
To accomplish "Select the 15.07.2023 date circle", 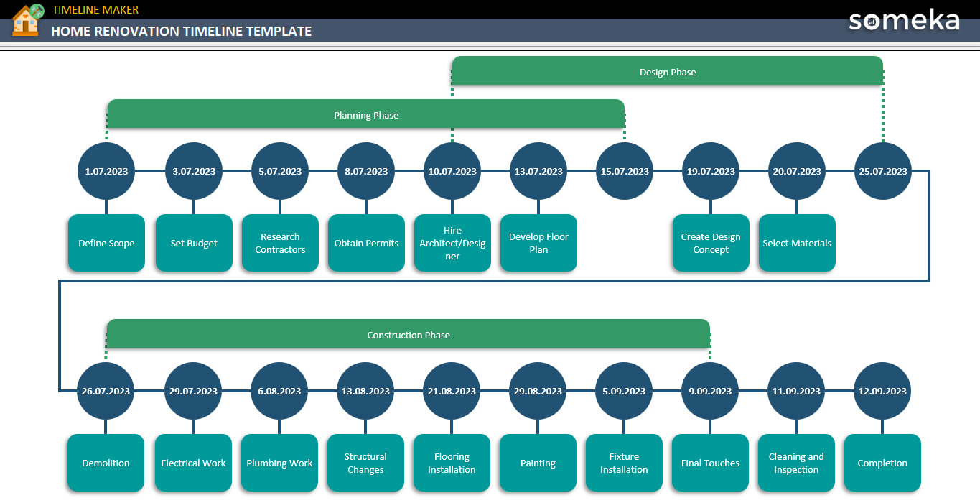I will tap(624, 171).
